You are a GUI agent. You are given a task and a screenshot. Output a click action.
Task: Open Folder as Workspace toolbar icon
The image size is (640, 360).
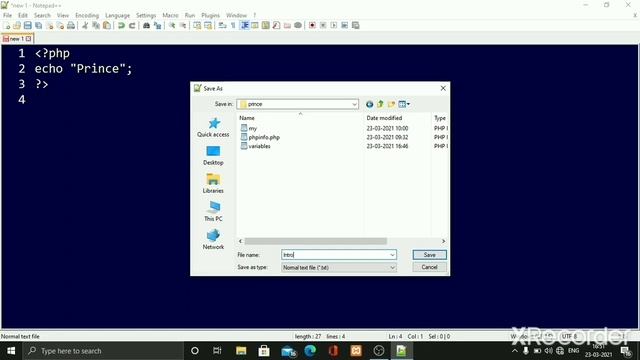click(x=287, y=25)
